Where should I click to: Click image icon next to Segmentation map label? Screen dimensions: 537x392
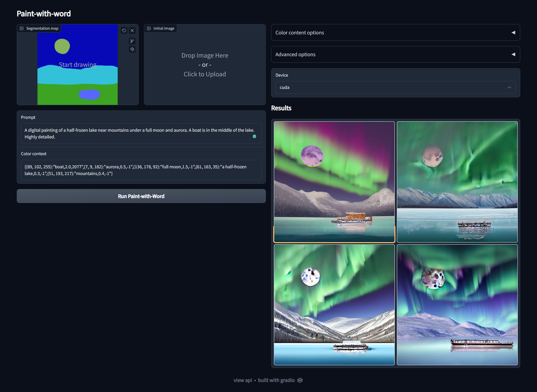point(22,28)
